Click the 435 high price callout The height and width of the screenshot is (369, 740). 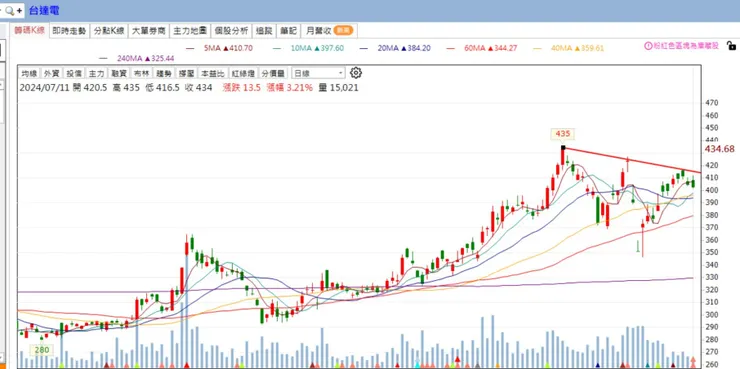pyautogui.click(x=563, y=134)
